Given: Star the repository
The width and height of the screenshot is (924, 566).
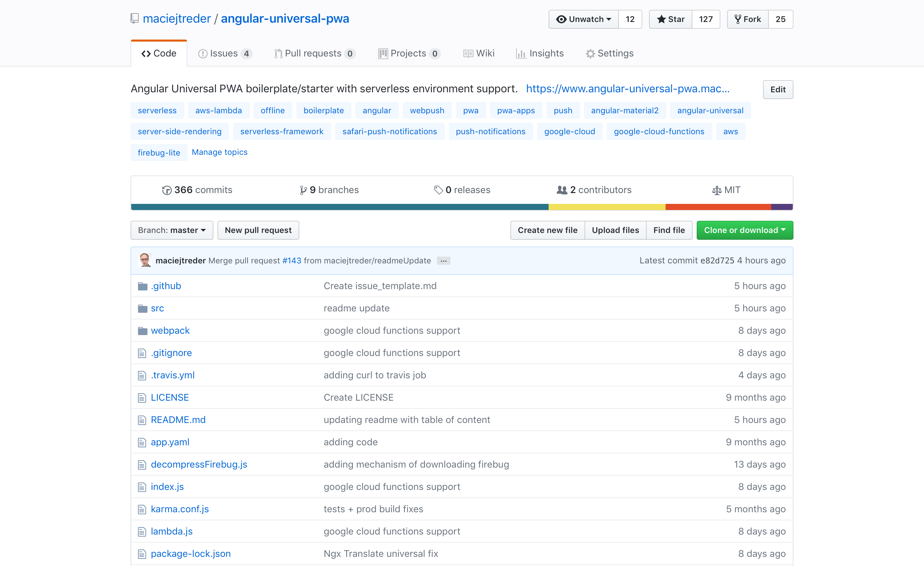Looking at the screenshot, I should tap(670, 19).
